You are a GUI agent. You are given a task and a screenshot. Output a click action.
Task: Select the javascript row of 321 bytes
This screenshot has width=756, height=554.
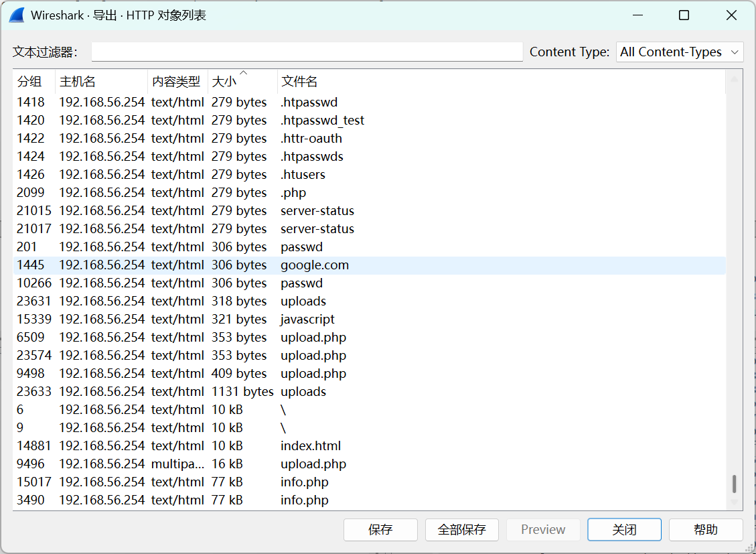coord(307,320)
